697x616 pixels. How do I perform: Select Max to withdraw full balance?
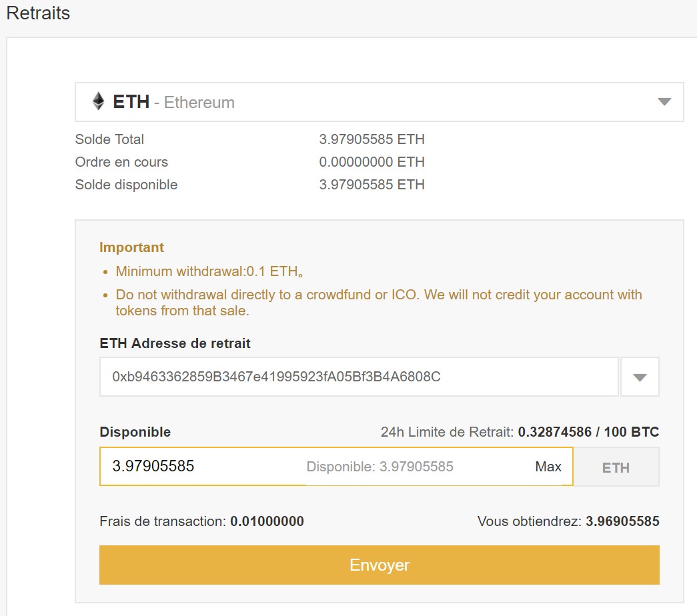click(548, 467)
